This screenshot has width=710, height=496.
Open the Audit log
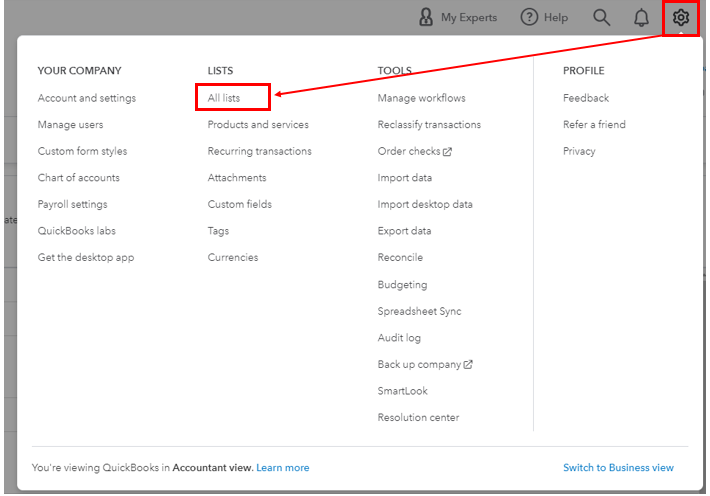(x=399, y=338)
